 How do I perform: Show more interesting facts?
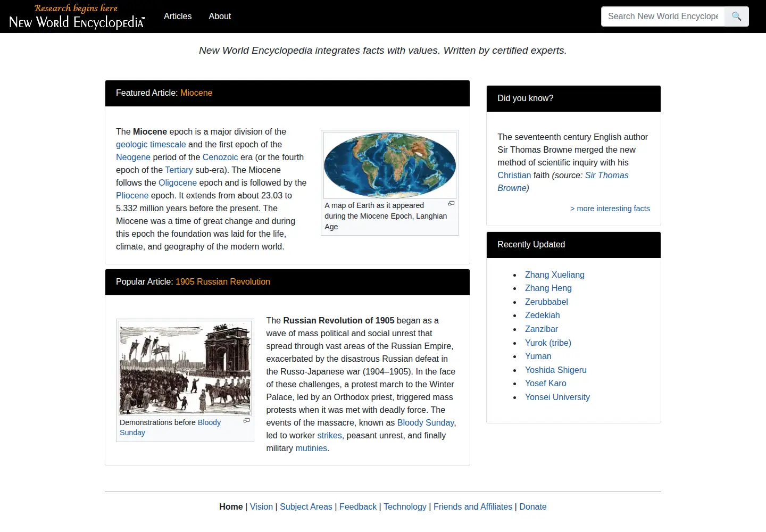pyautogui.click(x=610, y=209)
